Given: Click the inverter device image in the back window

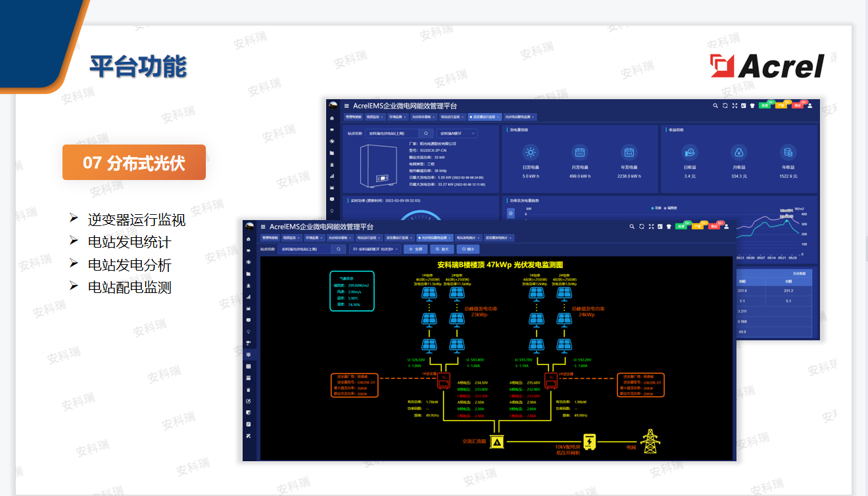Looking at the screenshot, I should pyautogui.click(x=379, y=165).
